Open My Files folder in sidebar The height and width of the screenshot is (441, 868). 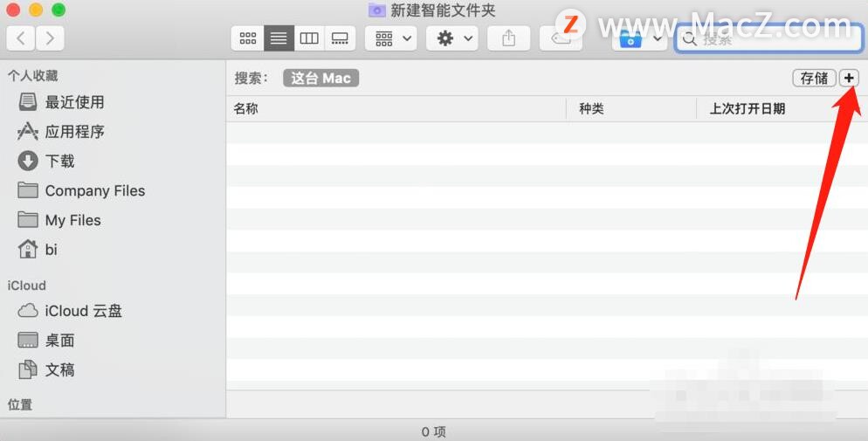tap(73, 220)
